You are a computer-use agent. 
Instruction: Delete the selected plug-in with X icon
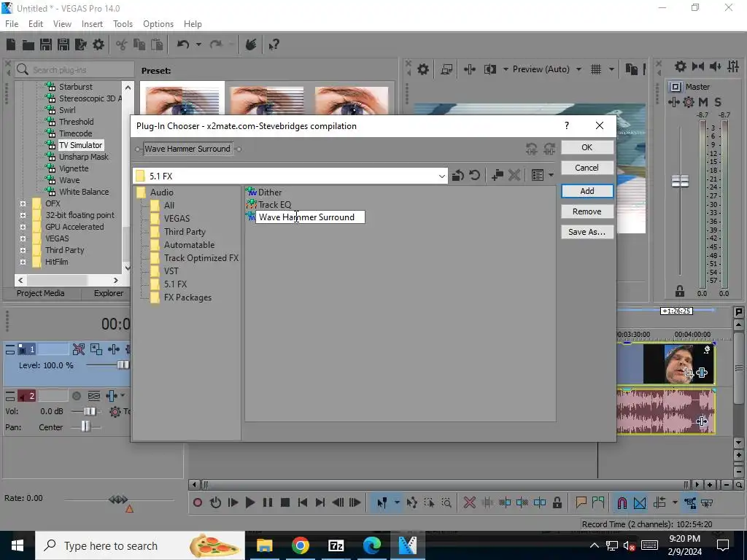(514, 175)
